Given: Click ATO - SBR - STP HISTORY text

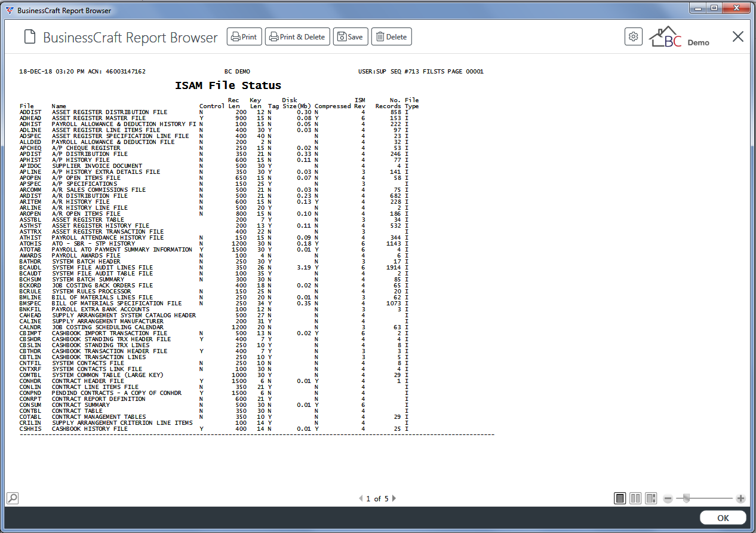Looking at the screenshot, I should point(93,244).
